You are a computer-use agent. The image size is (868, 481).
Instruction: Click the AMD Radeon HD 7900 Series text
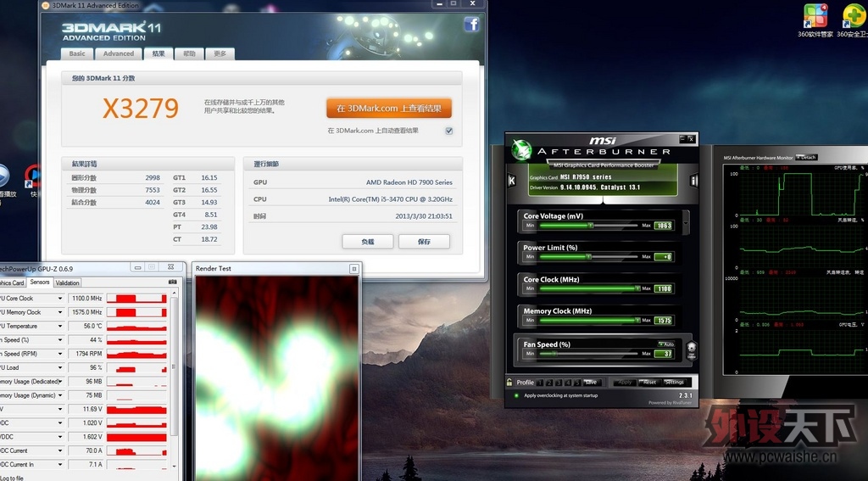point(409,182)
